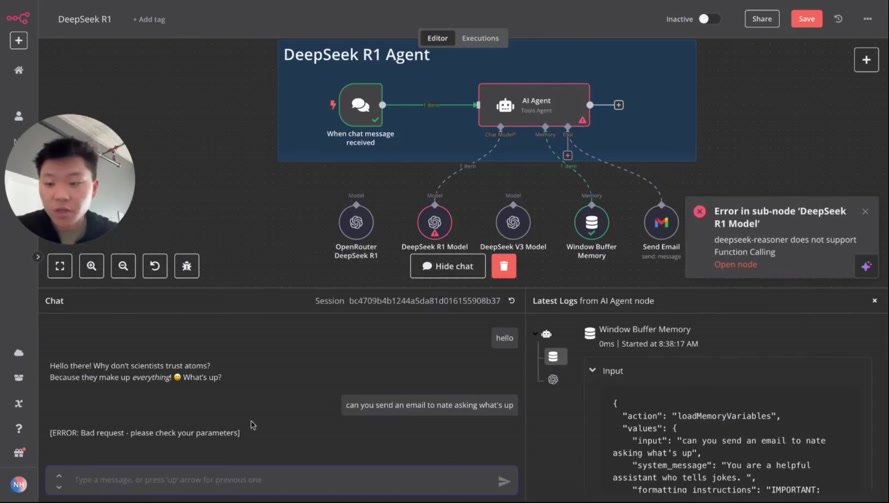The height and width of the screenshot is (503, 889).
Task: Open workflow history icon
Action: [x=839, y=19]
